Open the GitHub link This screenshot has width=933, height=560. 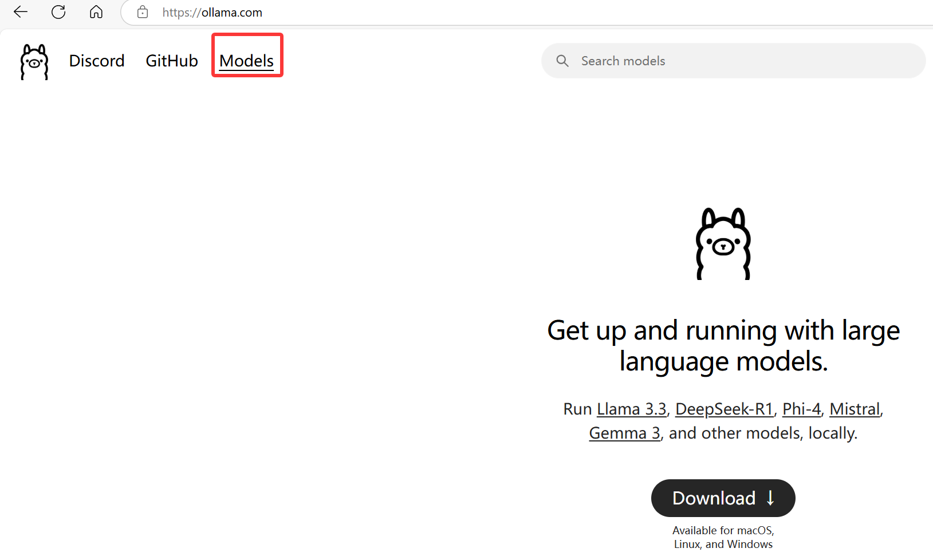(x=172, y=61)
